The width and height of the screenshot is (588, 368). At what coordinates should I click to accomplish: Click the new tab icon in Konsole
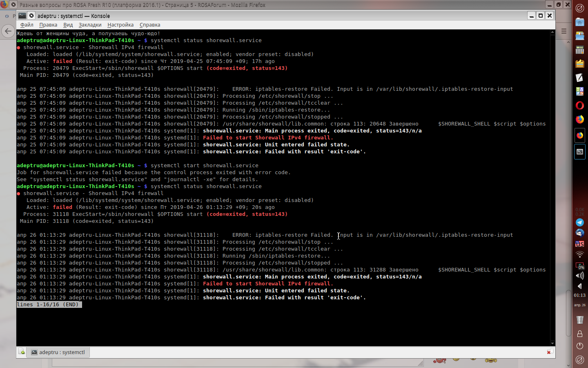[x=22, y=352]
